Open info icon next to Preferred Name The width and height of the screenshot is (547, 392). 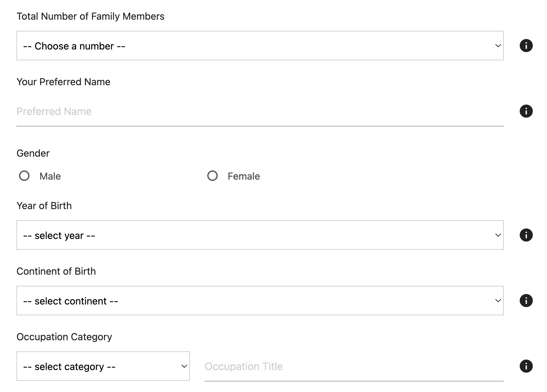coord(526,111)
